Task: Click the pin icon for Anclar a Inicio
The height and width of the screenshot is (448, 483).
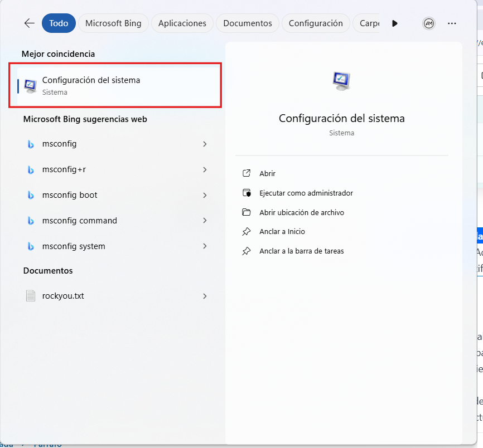Action: pyautogui.click(x=246, y=231)
